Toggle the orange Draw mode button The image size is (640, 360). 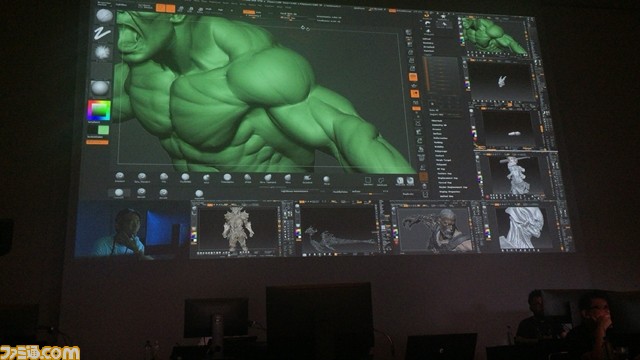[x=171, y=9]
